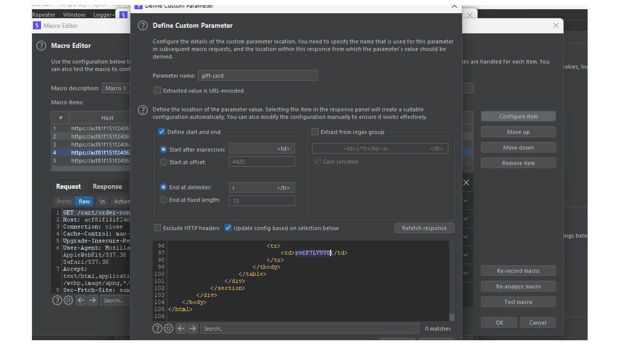This screenshot has width=644, height=344.
Task: Switch to the Request tab in Macro Editor
Action: coord(69,187)
